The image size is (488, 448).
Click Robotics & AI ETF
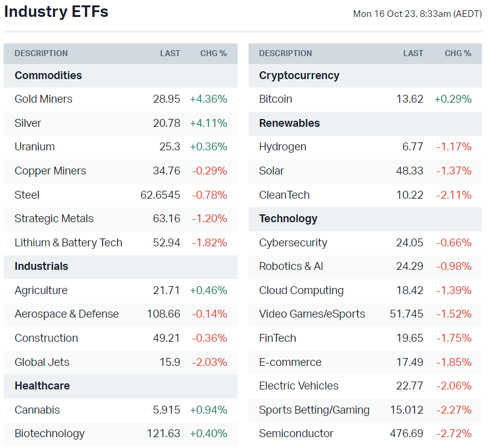[x=291, y=266]
